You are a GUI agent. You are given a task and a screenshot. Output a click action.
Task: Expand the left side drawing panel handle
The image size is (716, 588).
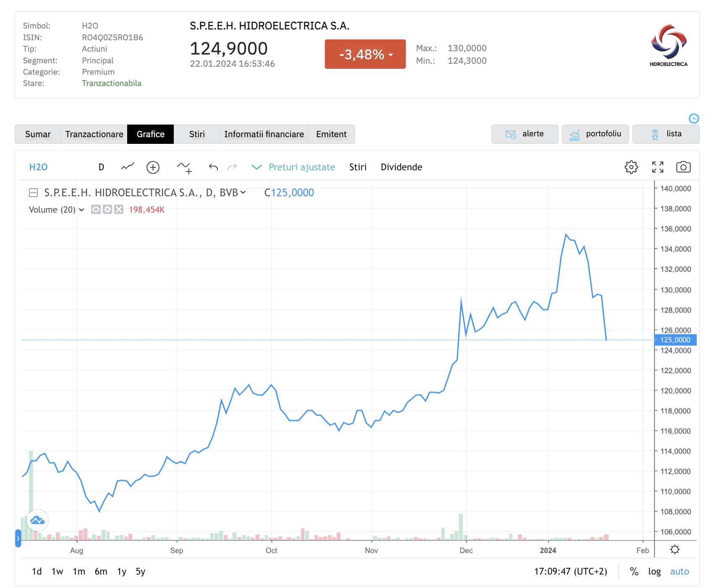pos(18,539)
